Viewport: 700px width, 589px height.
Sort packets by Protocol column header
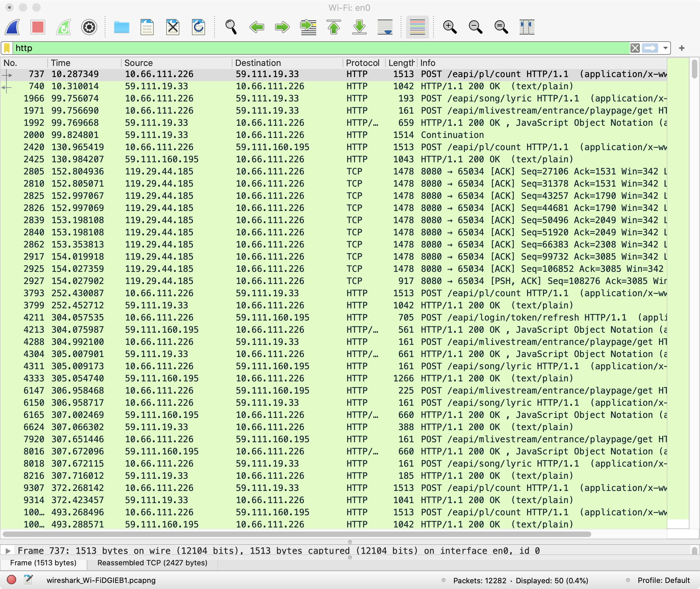(362, 63)
